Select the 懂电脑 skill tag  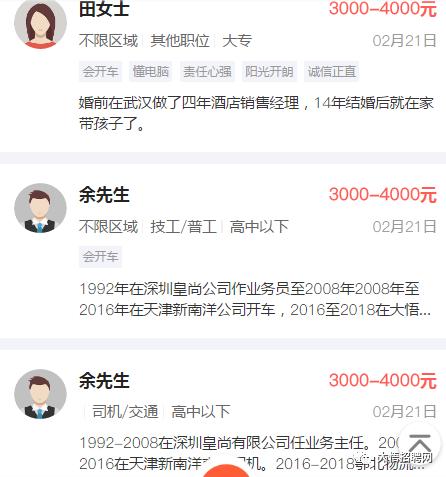[x=151, y=71]
